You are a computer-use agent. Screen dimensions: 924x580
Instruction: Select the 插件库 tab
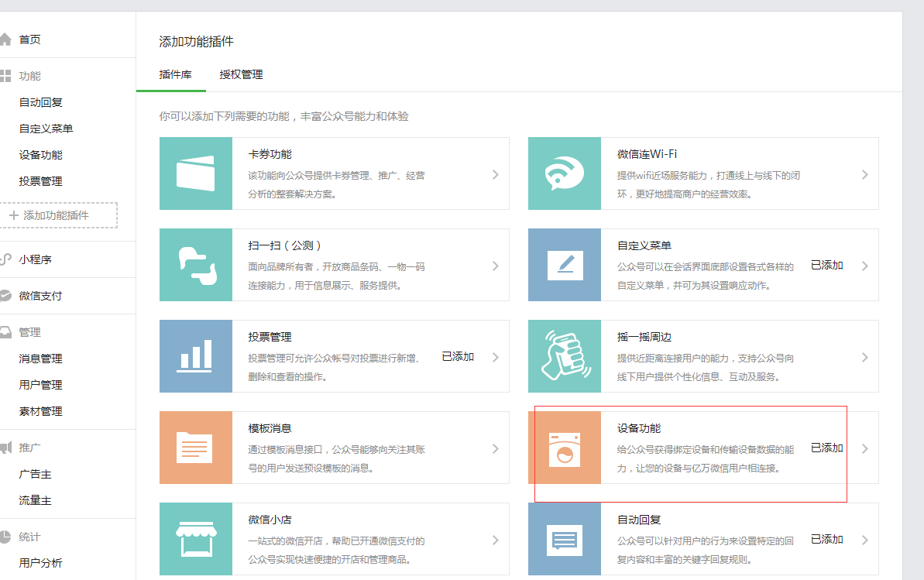coord(176,75)
